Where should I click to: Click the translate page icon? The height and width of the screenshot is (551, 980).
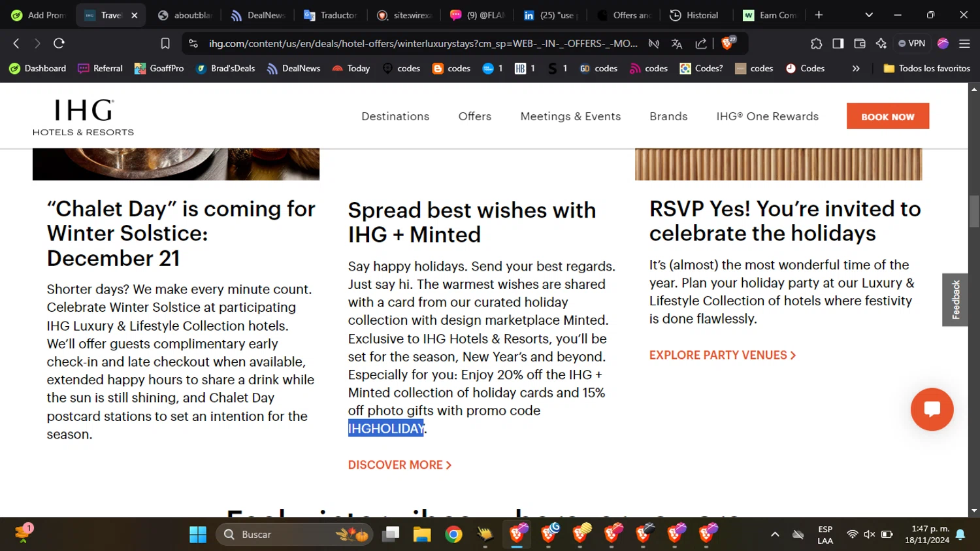[677, 43]
